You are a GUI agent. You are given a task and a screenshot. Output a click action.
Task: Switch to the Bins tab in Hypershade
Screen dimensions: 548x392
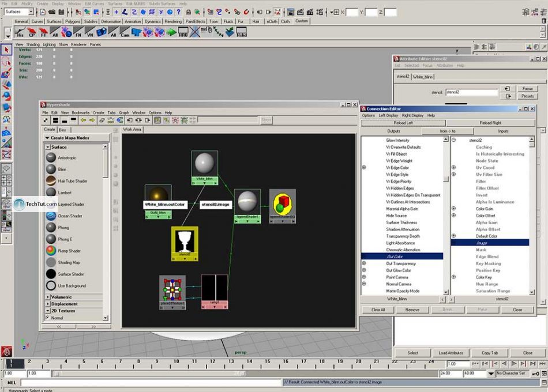click(62, 130)
